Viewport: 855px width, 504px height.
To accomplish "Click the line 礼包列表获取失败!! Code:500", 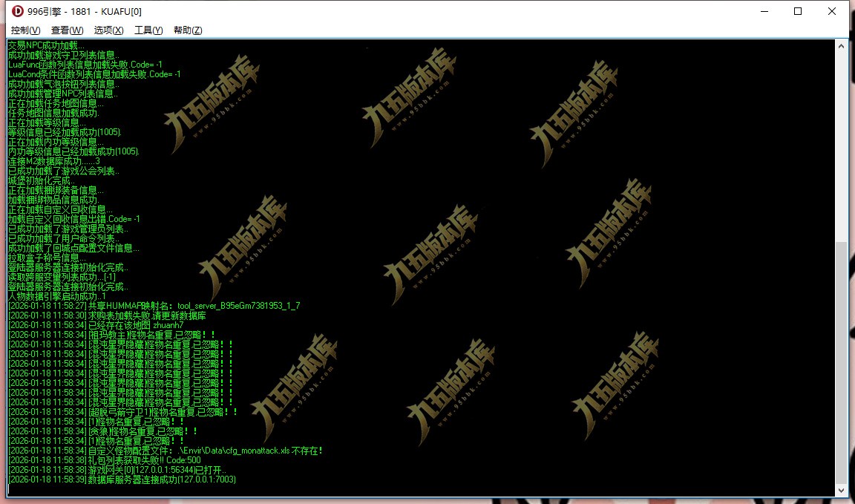I will 105,459.
